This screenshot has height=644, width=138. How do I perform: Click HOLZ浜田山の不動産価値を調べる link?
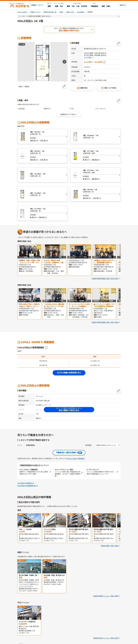click(28, 486)
